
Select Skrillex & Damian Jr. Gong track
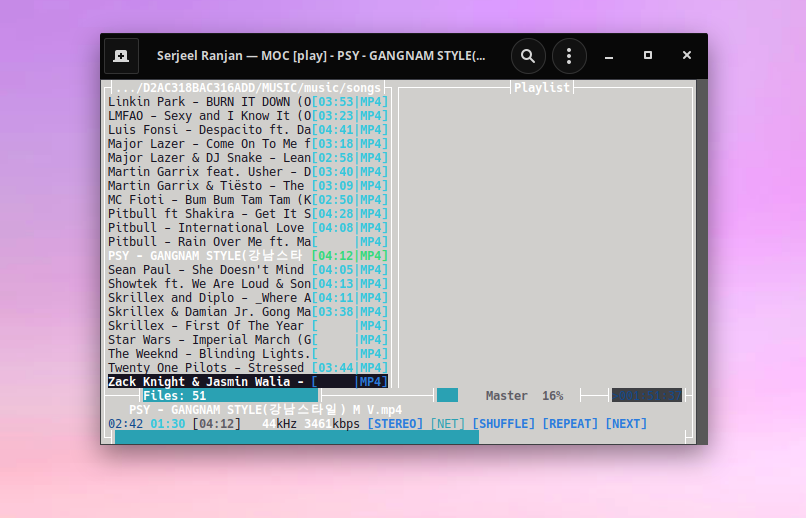click(248, 312)
